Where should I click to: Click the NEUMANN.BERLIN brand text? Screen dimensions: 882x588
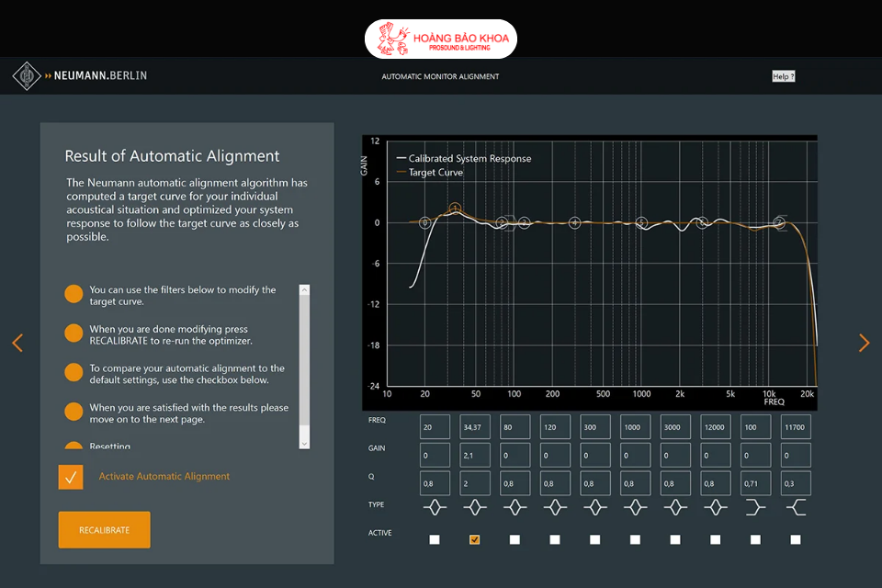click(100, 75)
